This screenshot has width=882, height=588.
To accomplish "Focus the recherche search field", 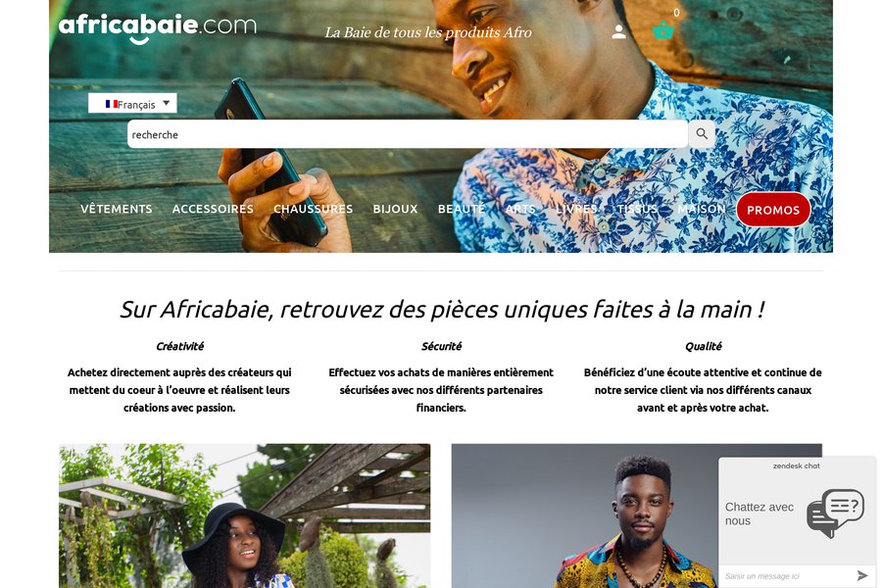I will [x=408, y=134].
